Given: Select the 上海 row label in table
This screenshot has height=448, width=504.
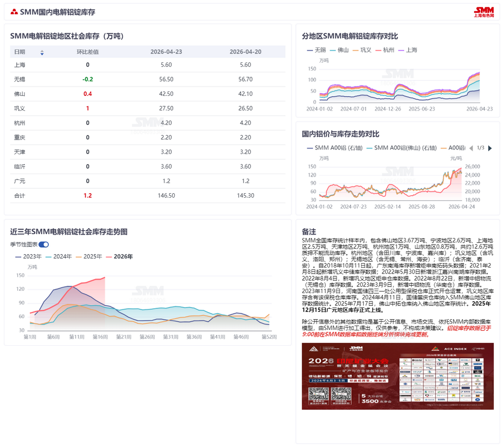Looking at the screenshot, I should click(x=20, y=65).
